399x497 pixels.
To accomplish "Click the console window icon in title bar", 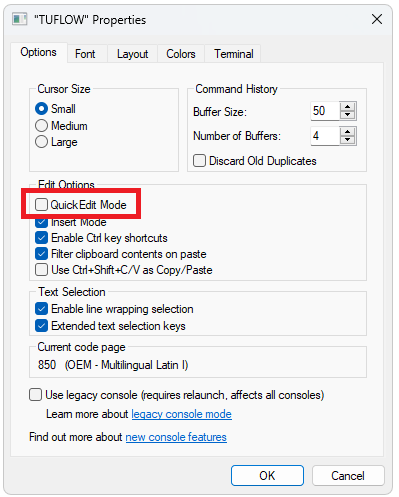I will pyautogui.click(x=19, y=19).
